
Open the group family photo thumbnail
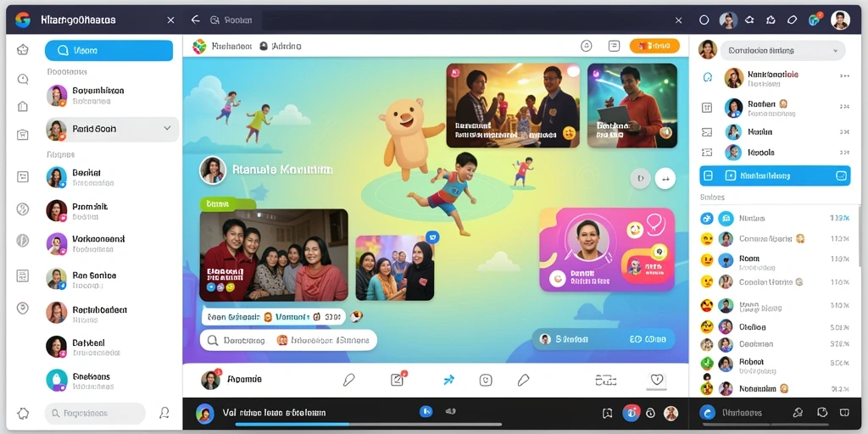(274, 254)
